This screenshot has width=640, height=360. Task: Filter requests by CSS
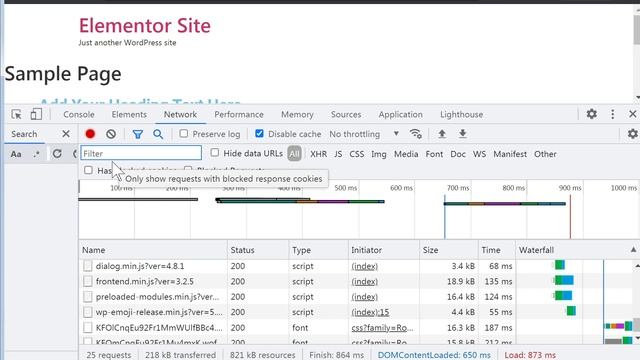pyautogui.click(x=357, y=154)
